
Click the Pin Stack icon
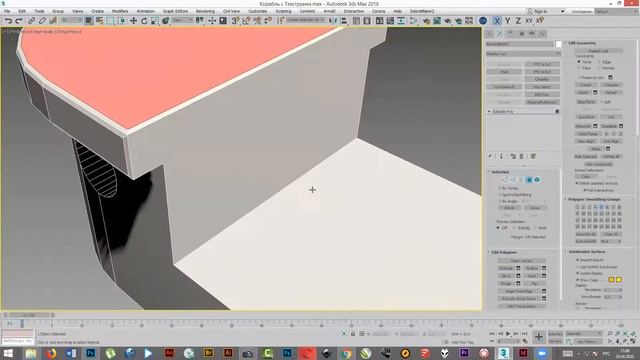pos(490,156)
